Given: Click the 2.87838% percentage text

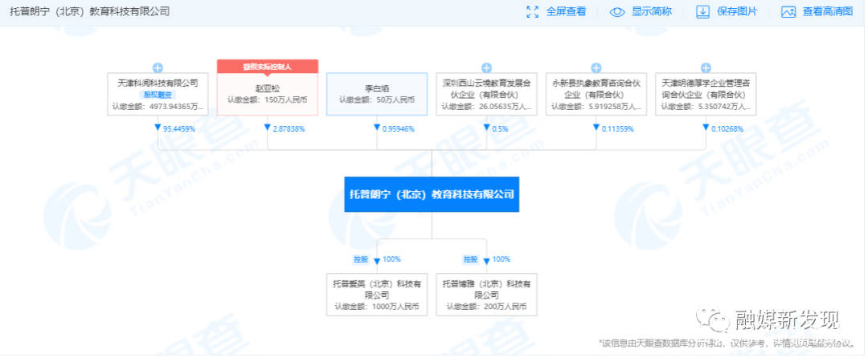Looking at the screenshot, I should (x=289, y=128).
